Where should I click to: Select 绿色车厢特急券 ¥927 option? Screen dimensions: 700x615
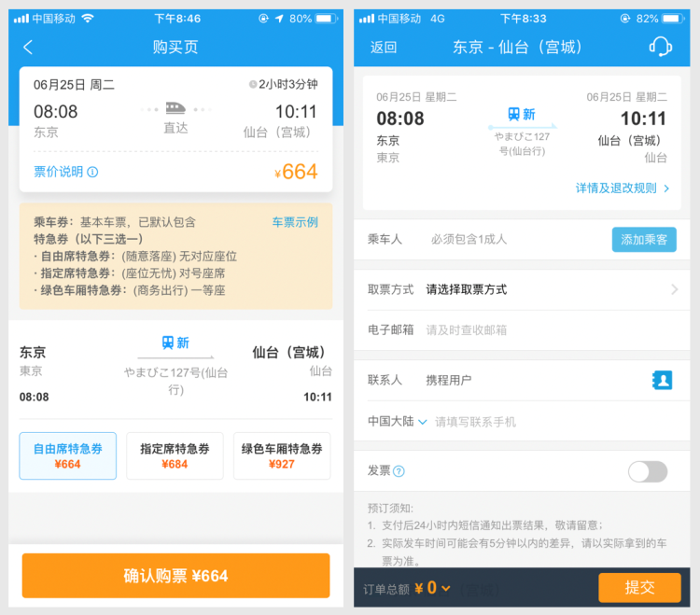click(x=282, y=455)
